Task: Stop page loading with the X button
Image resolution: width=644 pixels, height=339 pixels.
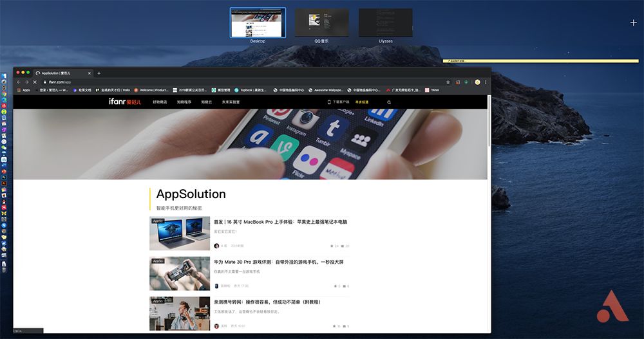Action: (35, 82)
